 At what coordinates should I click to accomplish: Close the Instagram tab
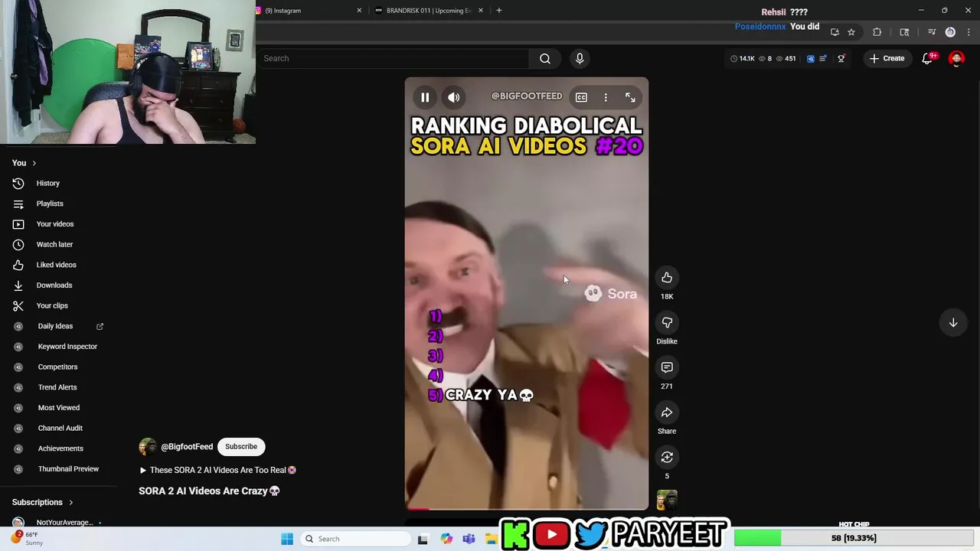(x=359, y=11)
